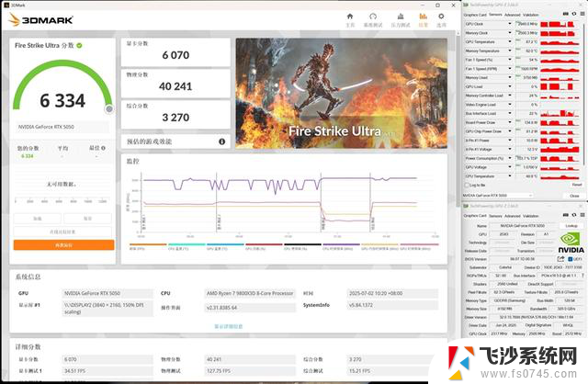Click the refresh icon in GPU-Z Sensors window
588x384 pixels.
[x=574, y=14]
